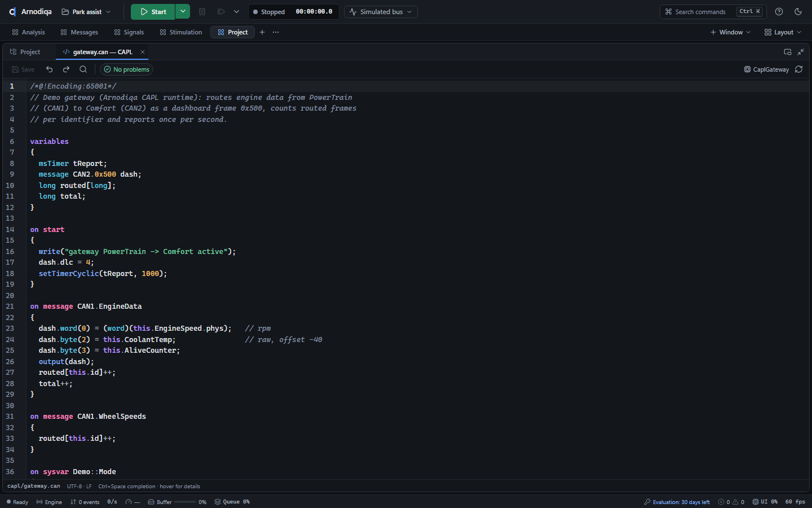Switch to the Messages tab
This screenshot has width=812, height=508.
(x=79, y=32)
